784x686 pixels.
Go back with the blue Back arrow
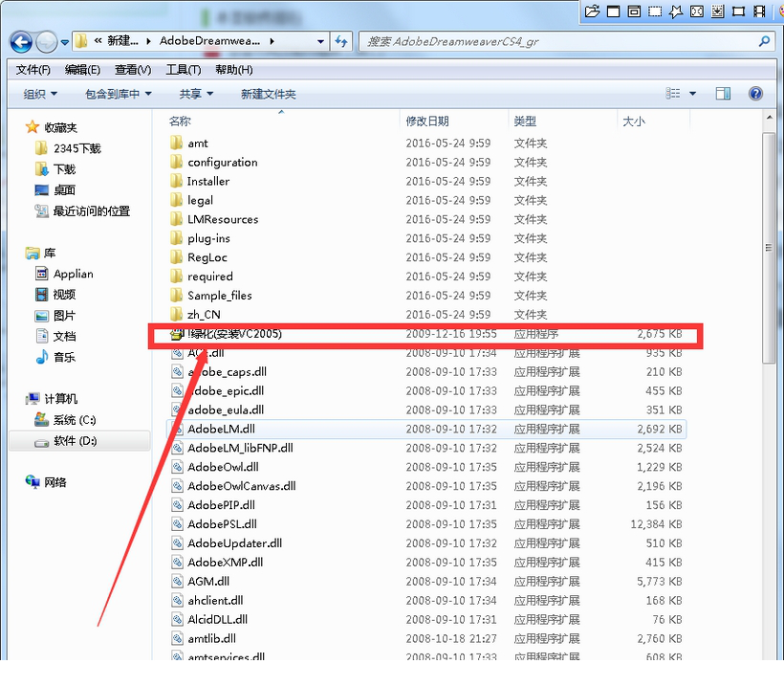tap(21, 42)
